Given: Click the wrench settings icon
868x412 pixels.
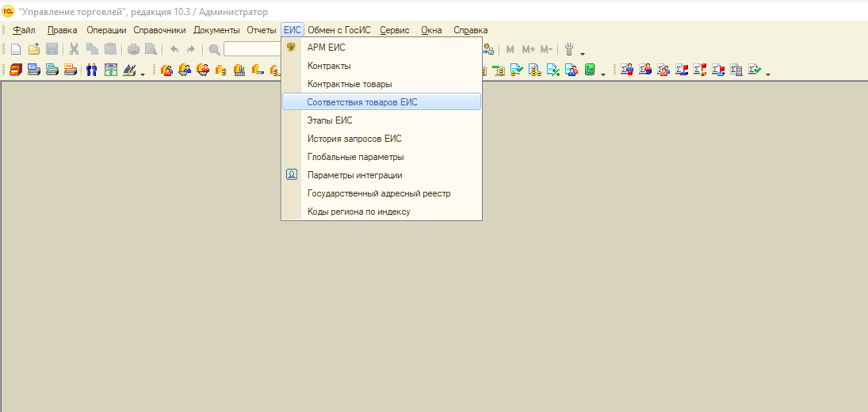Looking at the screenshot, I should (569, 48).
